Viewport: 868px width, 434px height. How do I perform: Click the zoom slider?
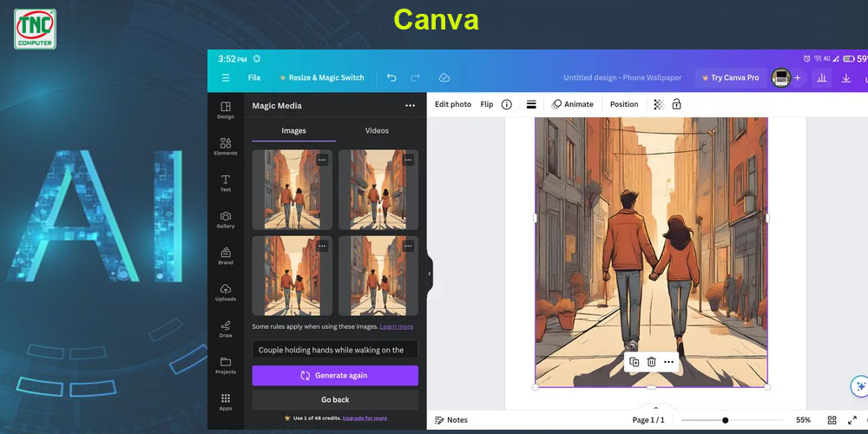[732, 420]
